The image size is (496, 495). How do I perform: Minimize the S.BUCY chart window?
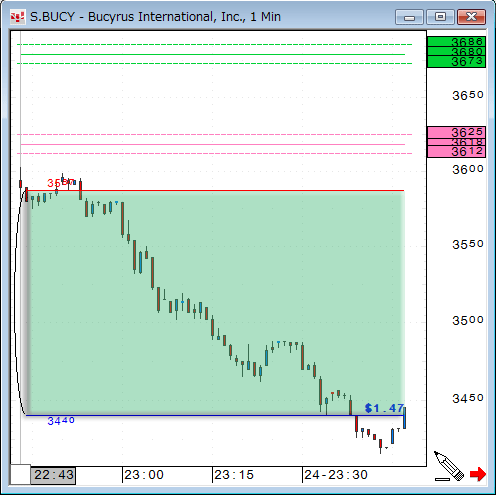409,17
